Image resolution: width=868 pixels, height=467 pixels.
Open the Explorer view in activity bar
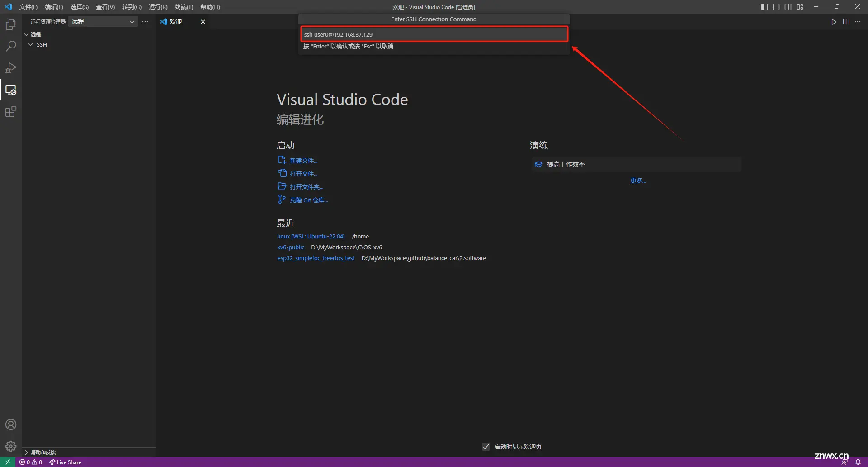(x=11, y=24)
